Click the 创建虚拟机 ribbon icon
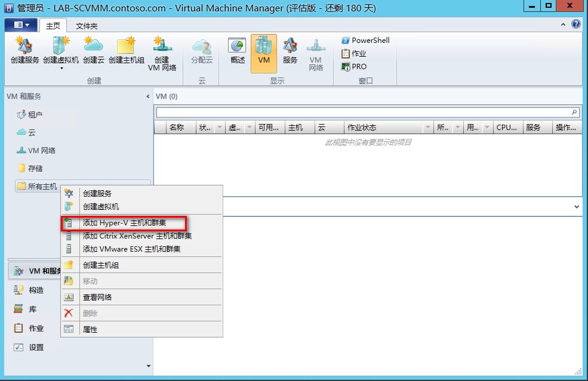588x381 pixels. coord(61,51)
